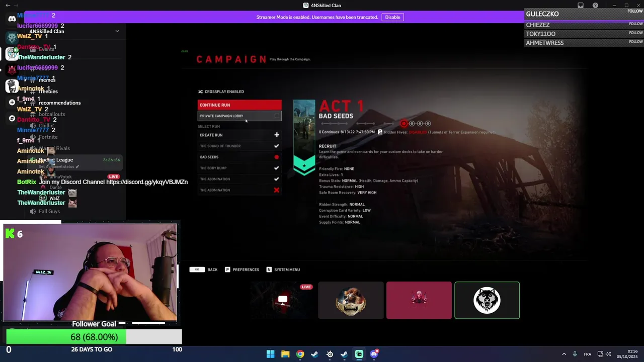
Task: Open first Steam icon on taskbar
Action: [314, 354]
